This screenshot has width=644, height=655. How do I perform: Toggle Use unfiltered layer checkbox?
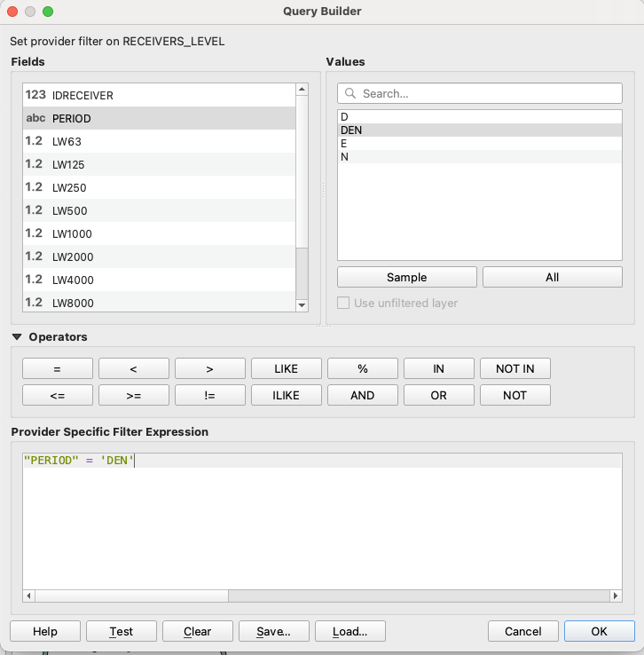343,303
